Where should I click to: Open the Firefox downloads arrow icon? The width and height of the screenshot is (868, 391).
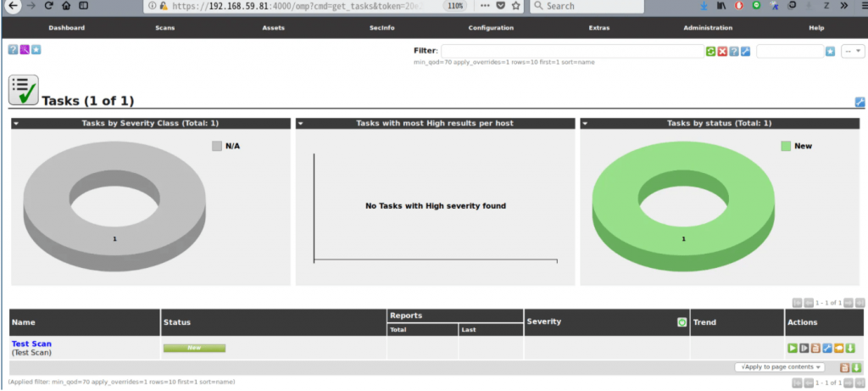coord(704,6)
